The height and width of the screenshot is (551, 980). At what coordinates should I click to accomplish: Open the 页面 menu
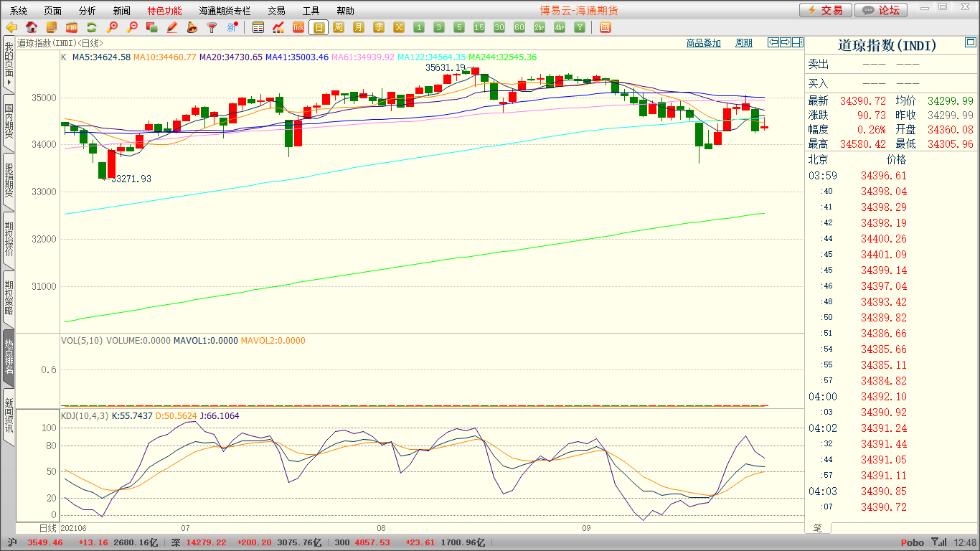coord(53,11)
